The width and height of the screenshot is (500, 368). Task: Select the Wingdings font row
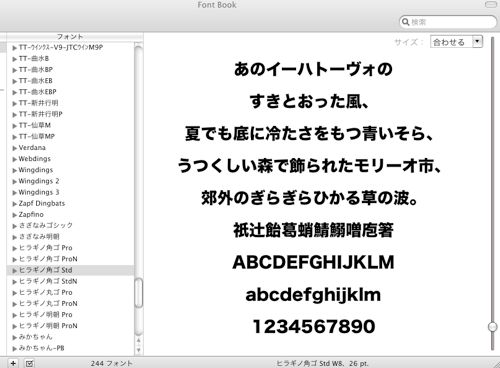pyautogui.click(x=70, y=170)
